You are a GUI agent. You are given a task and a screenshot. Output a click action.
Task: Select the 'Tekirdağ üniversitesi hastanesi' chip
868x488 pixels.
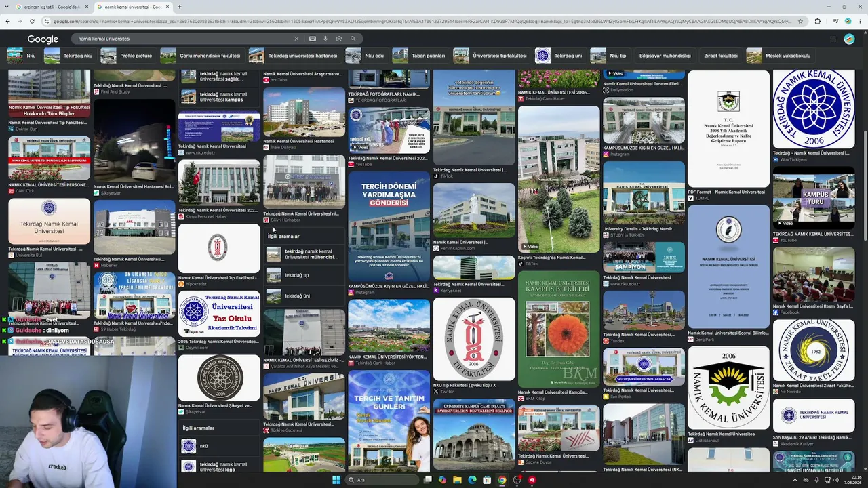pyautogui.click(x=294, y=56)
